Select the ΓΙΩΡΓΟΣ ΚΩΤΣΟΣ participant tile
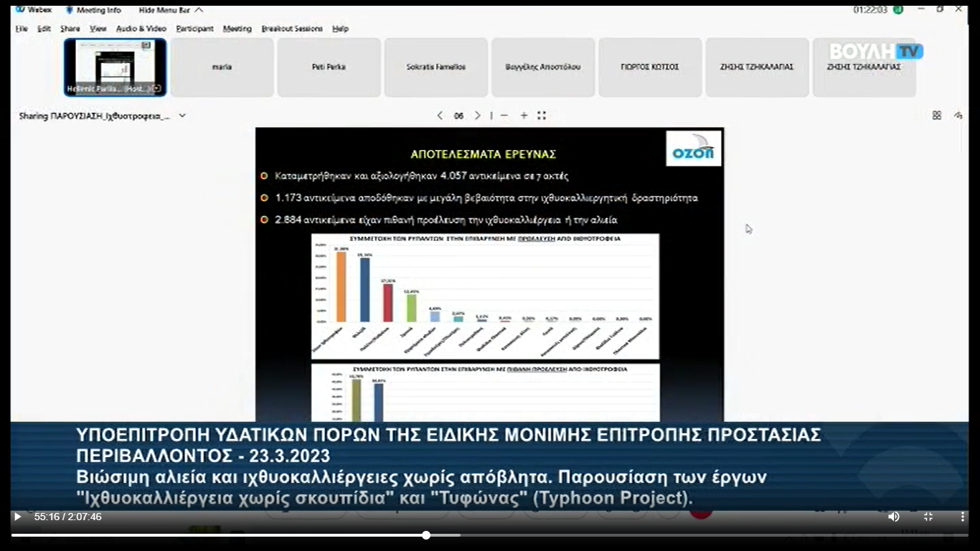This screenshot has width=980, height=551. click(650, 67)
